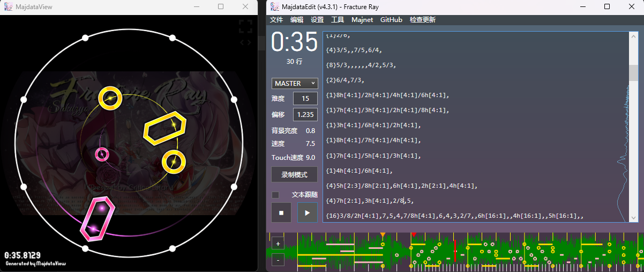This screenshot has width=644, height=272.
Task: Focus the 偏移 offset field showing 1.235
Action: 305,115
